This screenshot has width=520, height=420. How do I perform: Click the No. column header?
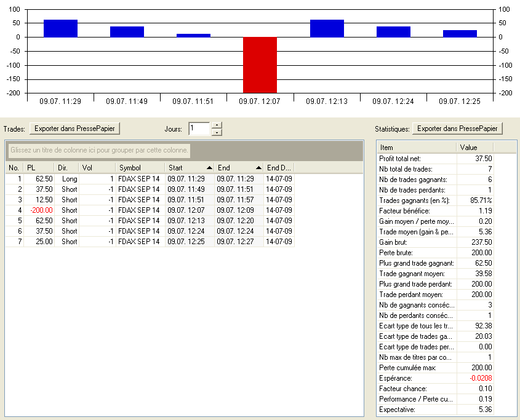pyautogui.click(x=14, y=168)
